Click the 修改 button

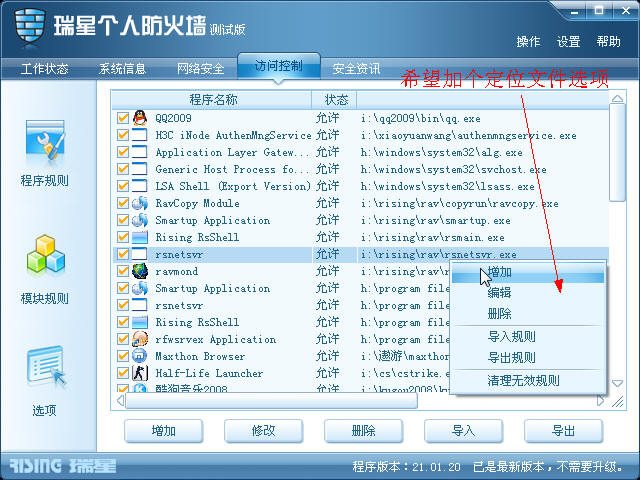tap(264, 431)
